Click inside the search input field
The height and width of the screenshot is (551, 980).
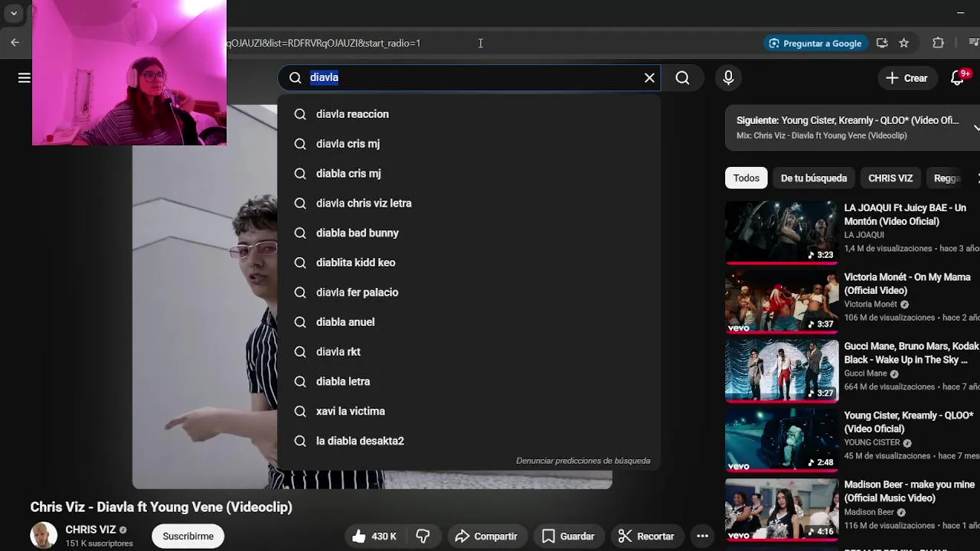coord(471,77)
